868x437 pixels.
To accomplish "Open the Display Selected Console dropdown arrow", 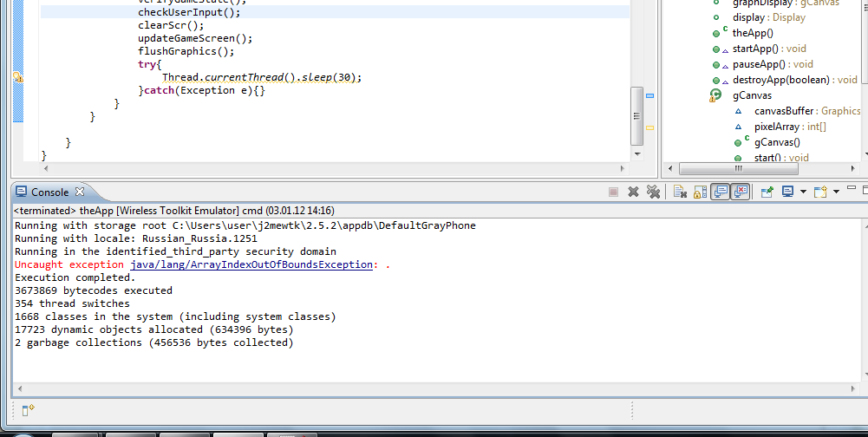I will (803, 192).
